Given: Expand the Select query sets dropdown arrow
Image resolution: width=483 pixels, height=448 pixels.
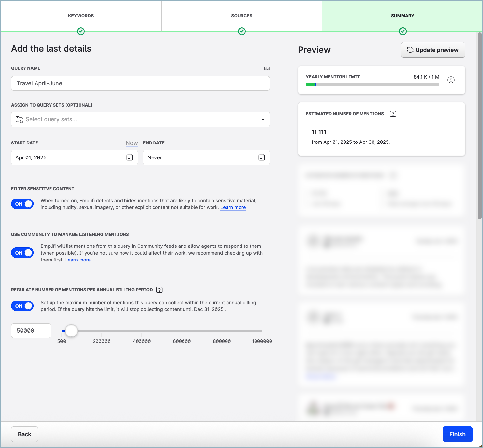Looking at the screenshot, I should point(263,120).
